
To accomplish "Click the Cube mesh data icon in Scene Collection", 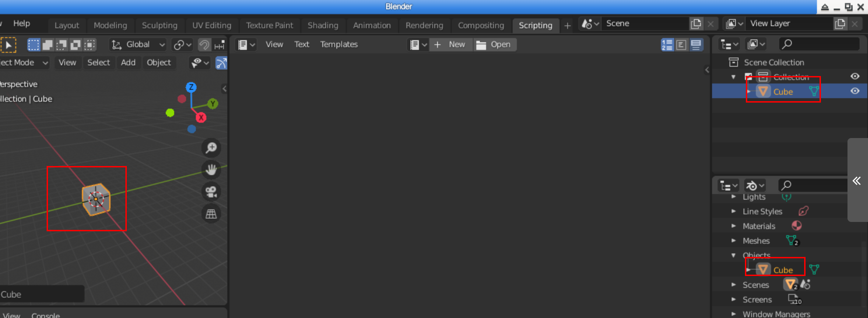I will coord(814,91).
